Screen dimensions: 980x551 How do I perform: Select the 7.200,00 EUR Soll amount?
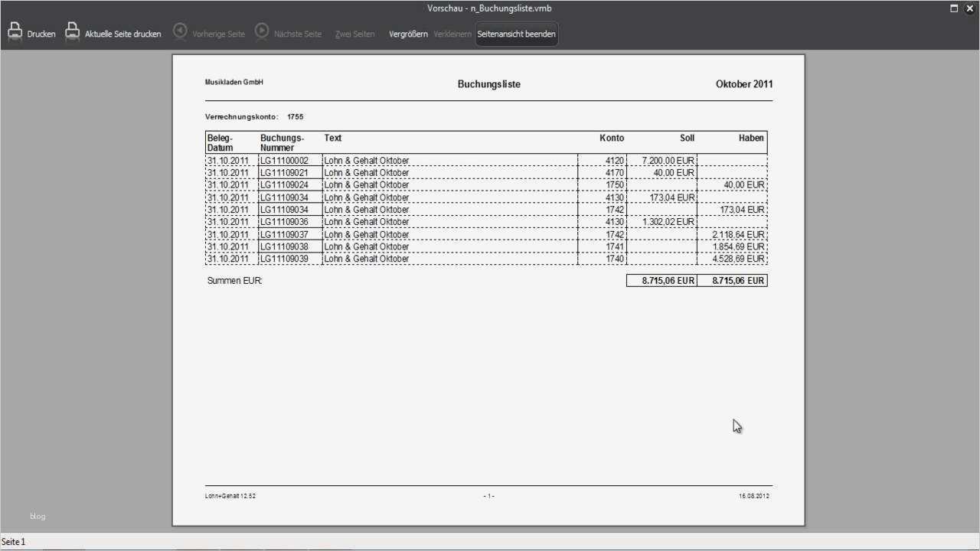pyautogui.click(x=668, y=161)
